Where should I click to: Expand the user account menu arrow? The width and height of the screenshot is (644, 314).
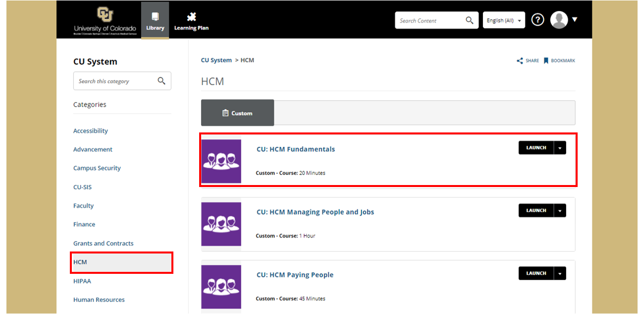(x=575, y=20)
